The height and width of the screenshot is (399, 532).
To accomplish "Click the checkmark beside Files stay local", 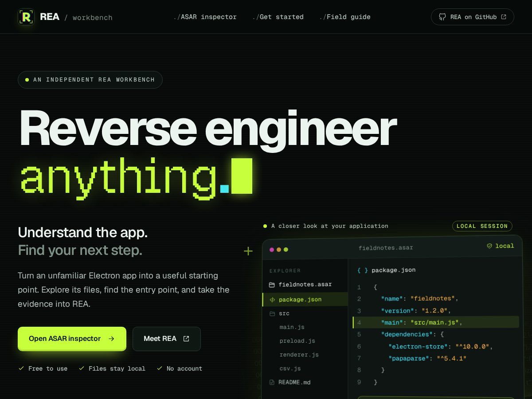I will pos(81,368).
